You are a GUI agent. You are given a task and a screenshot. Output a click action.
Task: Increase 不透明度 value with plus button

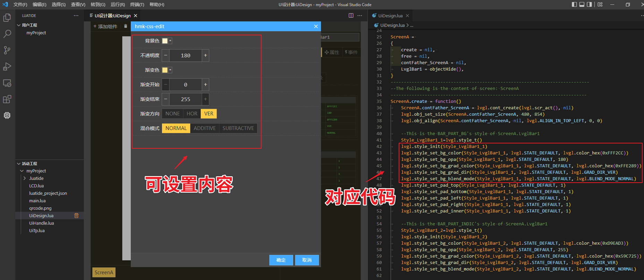205,55
